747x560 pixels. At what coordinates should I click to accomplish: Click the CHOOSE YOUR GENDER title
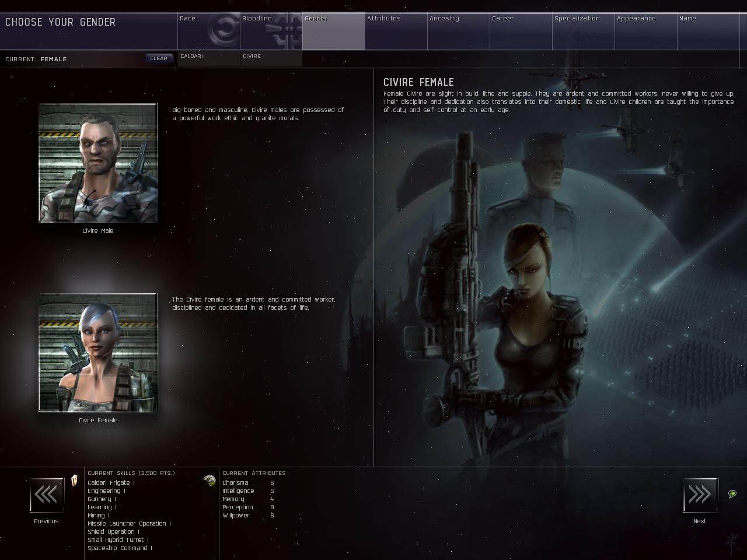[61, 22]
